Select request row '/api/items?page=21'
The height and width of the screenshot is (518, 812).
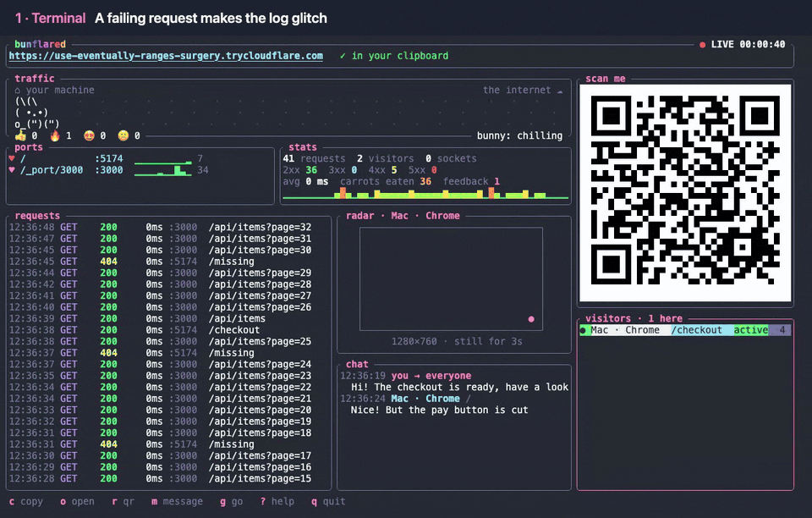coord(161,399)
